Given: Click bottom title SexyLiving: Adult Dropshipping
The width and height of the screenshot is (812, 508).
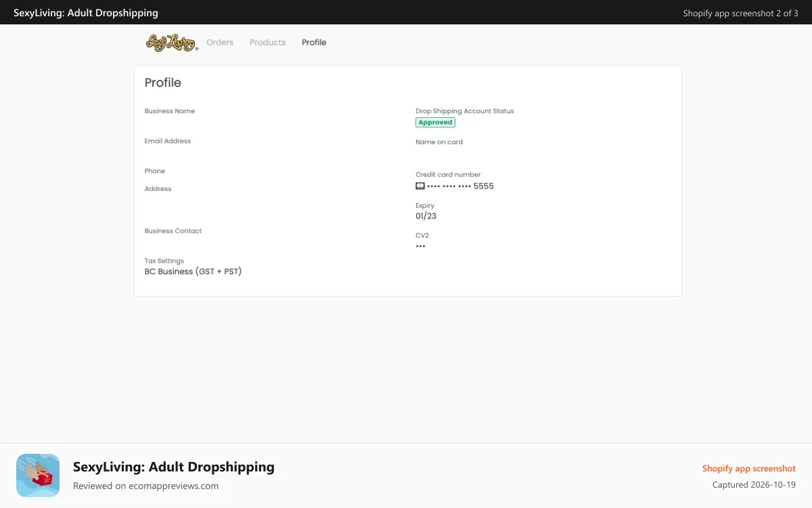Looking at the screenshot, I should 174,467.
